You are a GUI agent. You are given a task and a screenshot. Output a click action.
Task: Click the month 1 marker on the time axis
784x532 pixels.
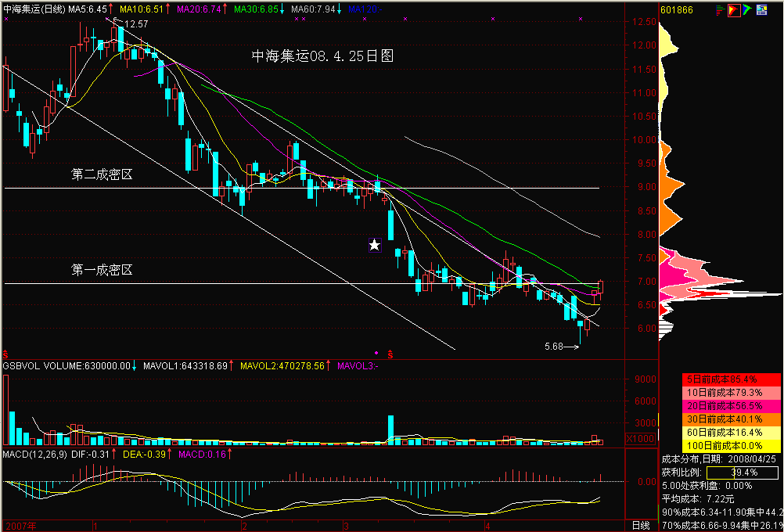point(95,526)
